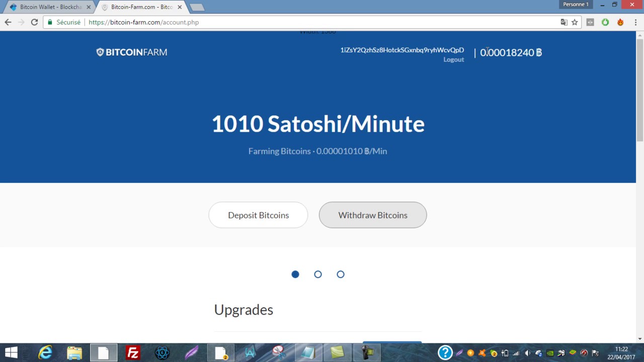Click the gray arrows extension icon

coord(590,22)
